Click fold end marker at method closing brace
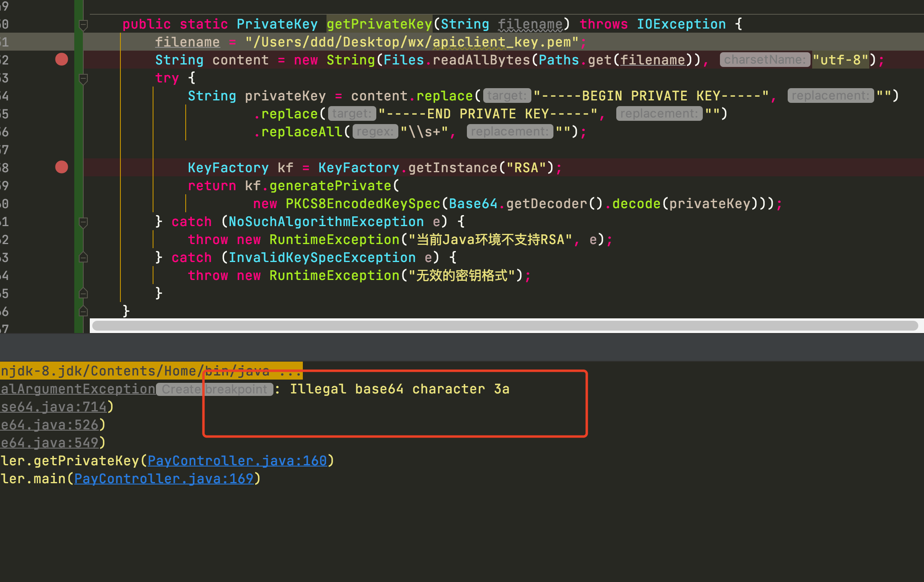 click(x=83, y=311)
